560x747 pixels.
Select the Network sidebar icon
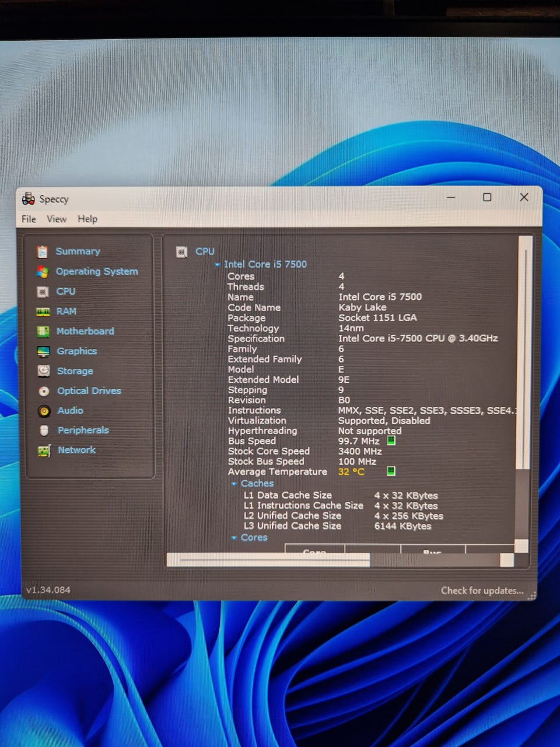coord(44,451)
